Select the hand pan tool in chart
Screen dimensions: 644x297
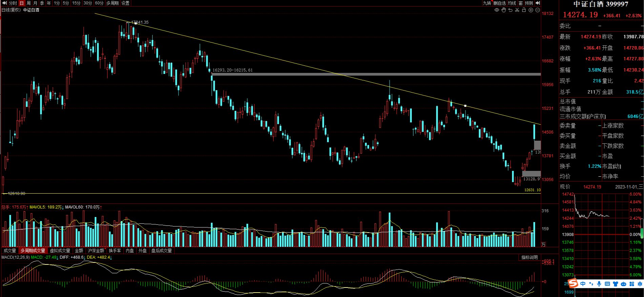(504, 10)
